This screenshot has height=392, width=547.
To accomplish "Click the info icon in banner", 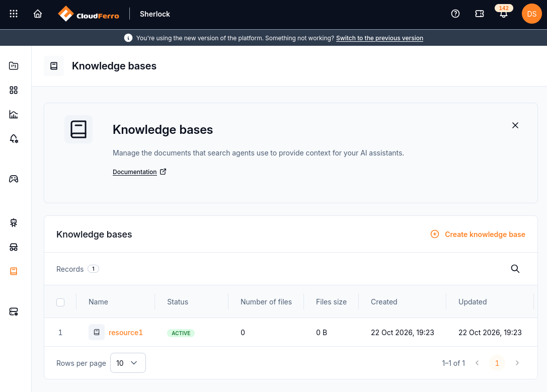I will pyautogui.click(x=128, y=38).
